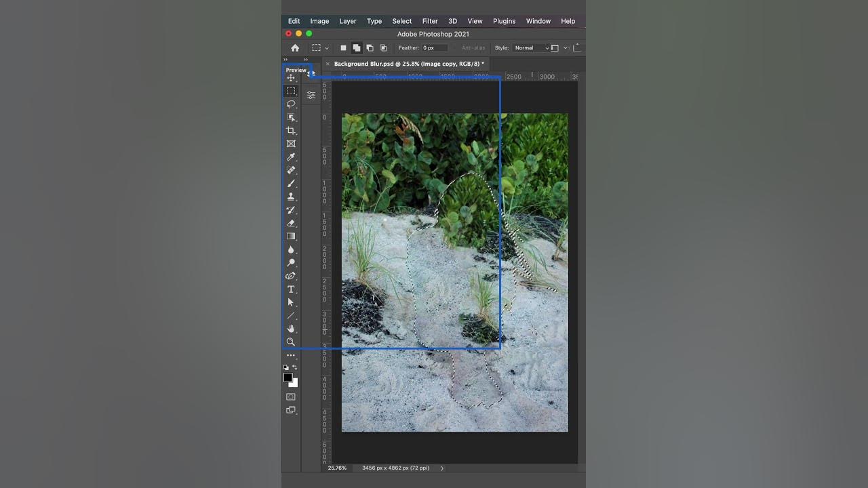Open Edit Toolbar three-dots menu

[291, 355]
